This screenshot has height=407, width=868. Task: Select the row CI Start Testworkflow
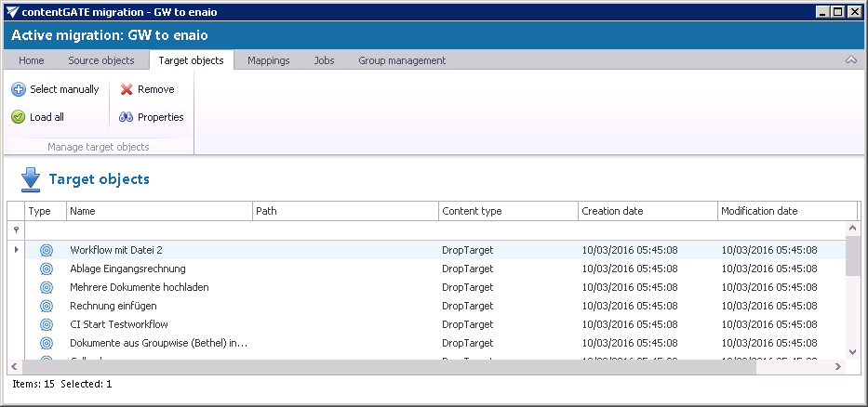pyautogui.click(x=435, y=324)
